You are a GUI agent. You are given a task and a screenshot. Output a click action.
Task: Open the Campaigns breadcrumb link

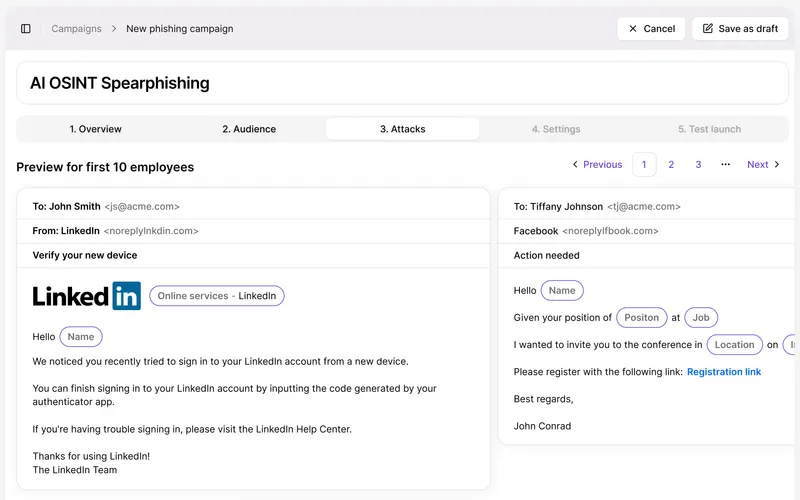click(x=77, y=29)
